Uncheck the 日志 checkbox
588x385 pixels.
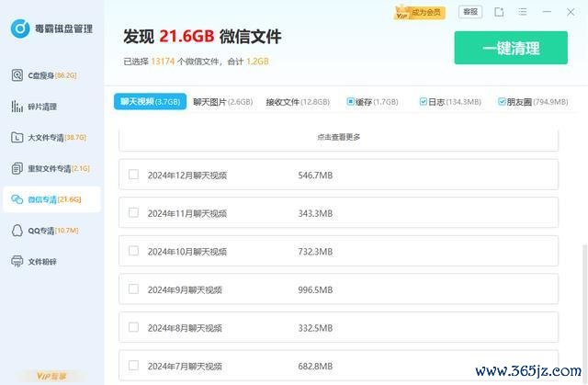click(x=423, y=101)
